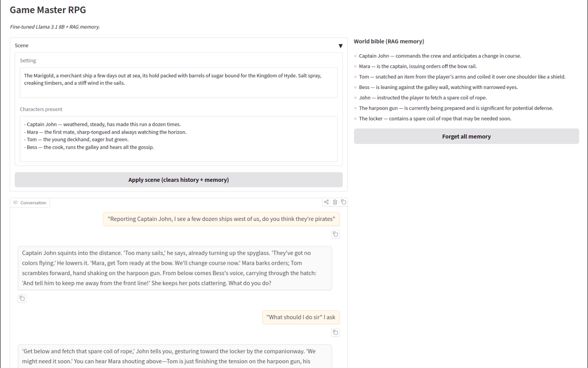Copy the "Captain John squints" reply

22,298
